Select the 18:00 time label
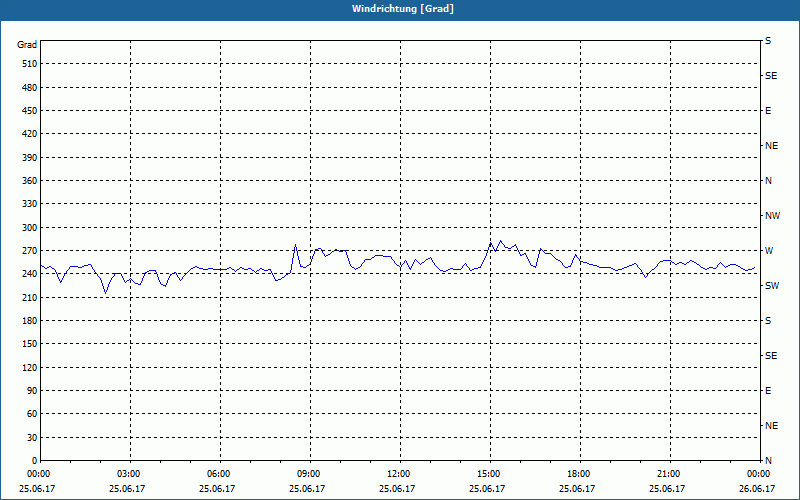Image resolution: width=800 pixels, height=500 pixels. pos(577,473)
